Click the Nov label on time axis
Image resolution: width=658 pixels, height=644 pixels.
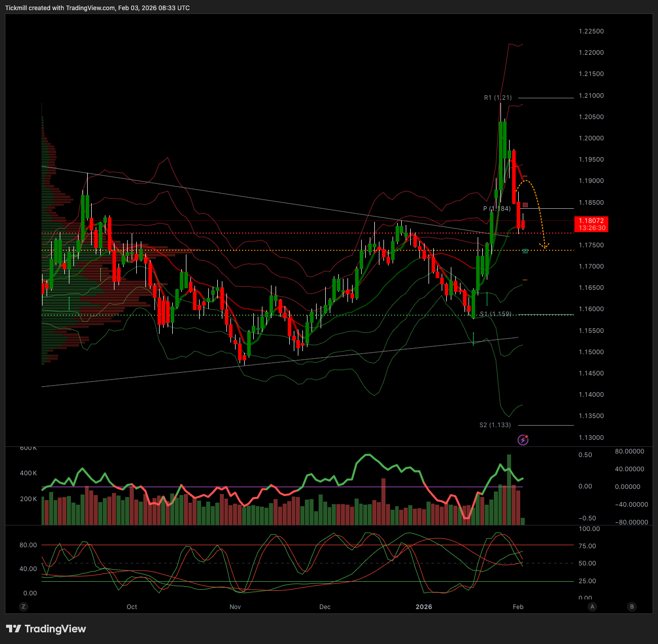(235, 607)
